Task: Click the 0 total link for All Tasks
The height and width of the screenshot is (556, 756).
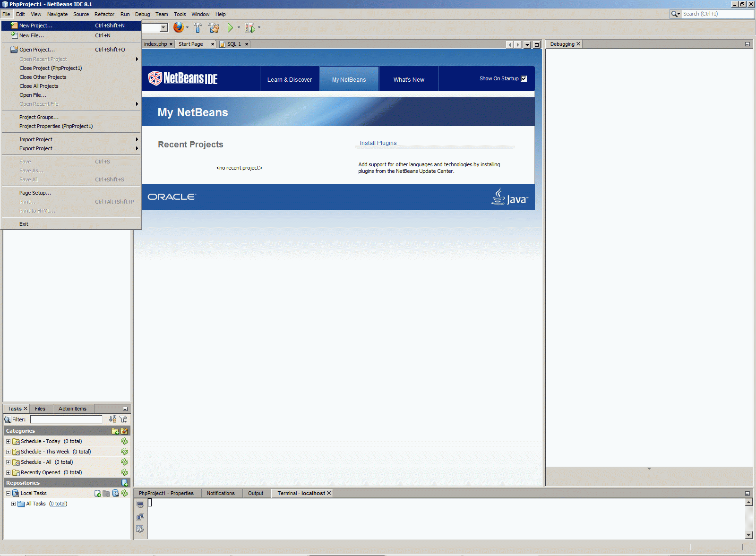Action: click(58, 504)
